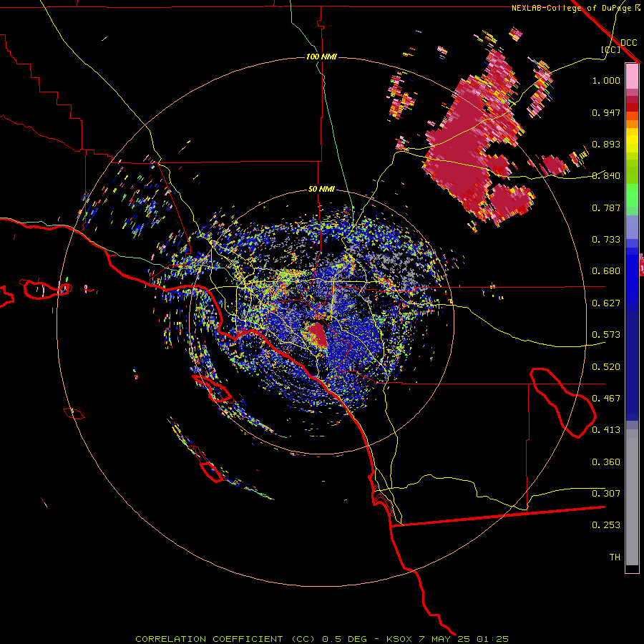
Task: Select the 0.307 color scale value
Action: pyautogui.click(x=606, y=494)
